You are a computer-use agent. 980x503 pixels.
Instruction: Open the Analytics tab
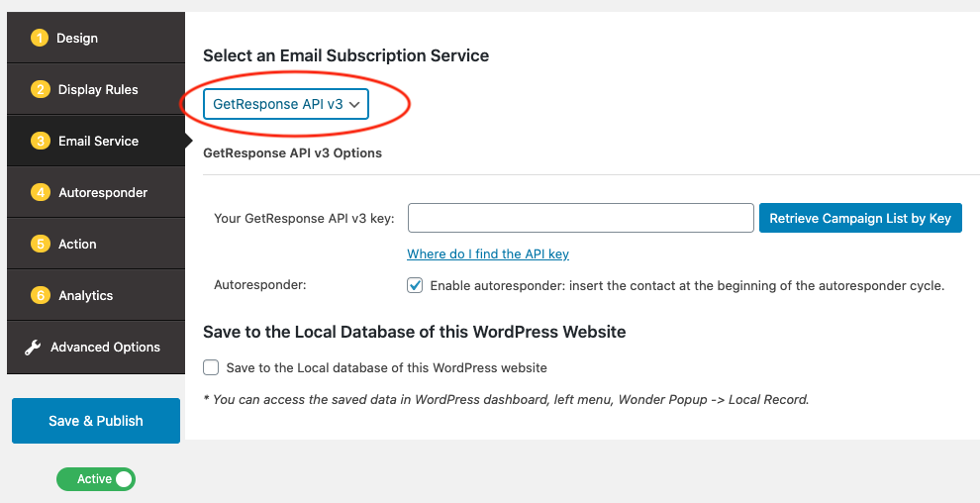click(85, 296)
